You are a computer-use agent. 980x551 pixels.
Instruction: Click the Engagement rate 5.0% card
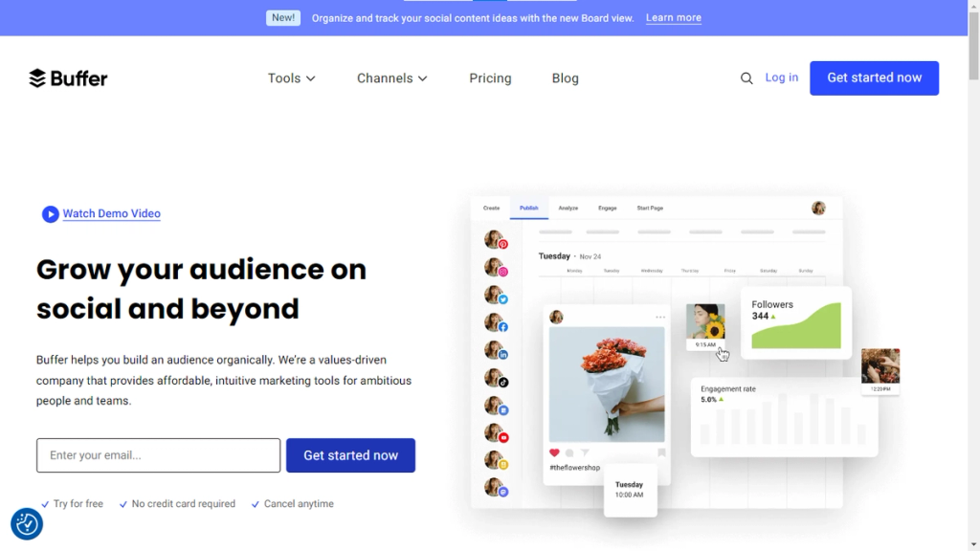[785, 417]
